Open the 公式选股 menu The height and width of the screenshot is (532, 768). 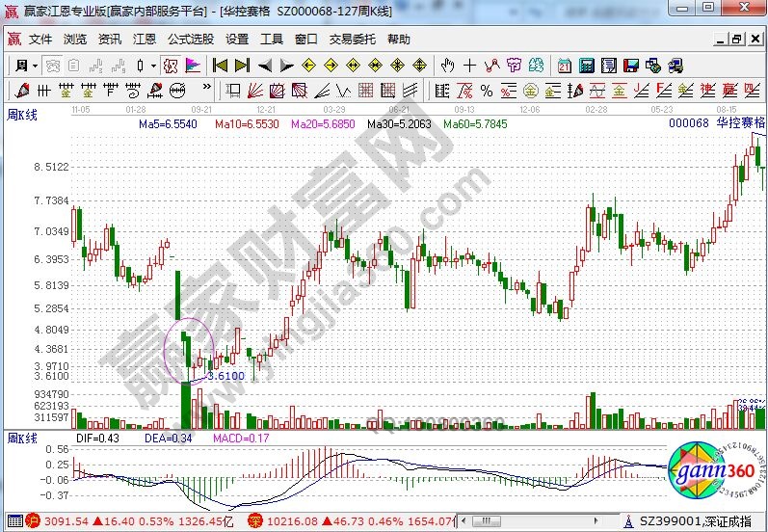[191, 40]
